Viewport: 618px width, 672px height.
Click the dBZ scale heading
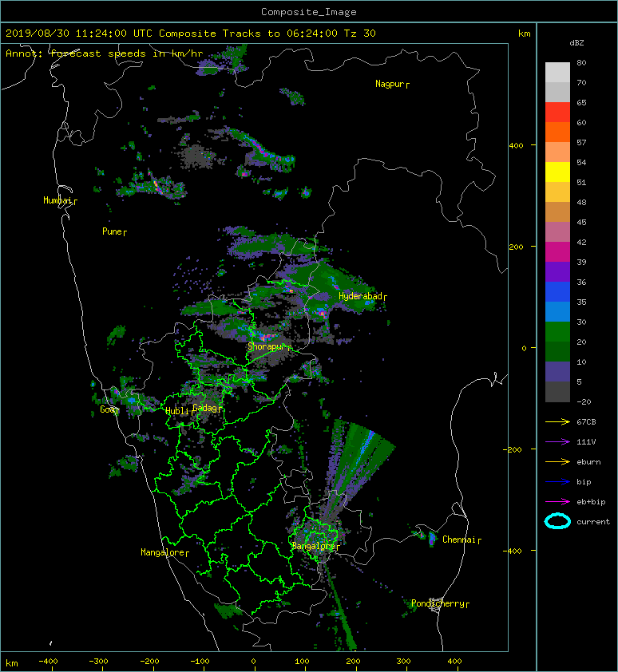576,43
